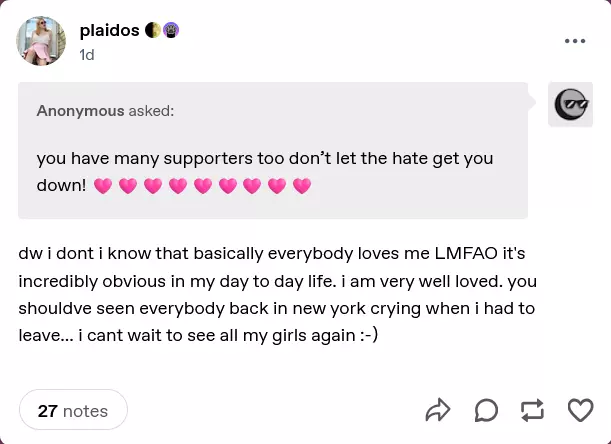Click the bold Anonymous asker label
The image size is (611, 444).
click(x=80, y=111)
